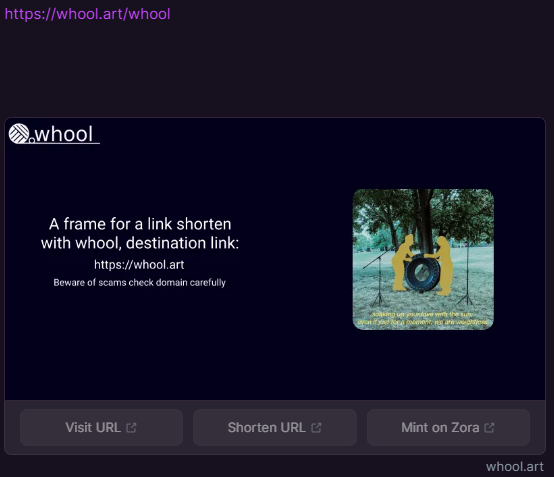The width and height of the screenshot is (554, 477).
Task: Click the external-link icon on Shorten URL
Action: click(x=316, y=428)
